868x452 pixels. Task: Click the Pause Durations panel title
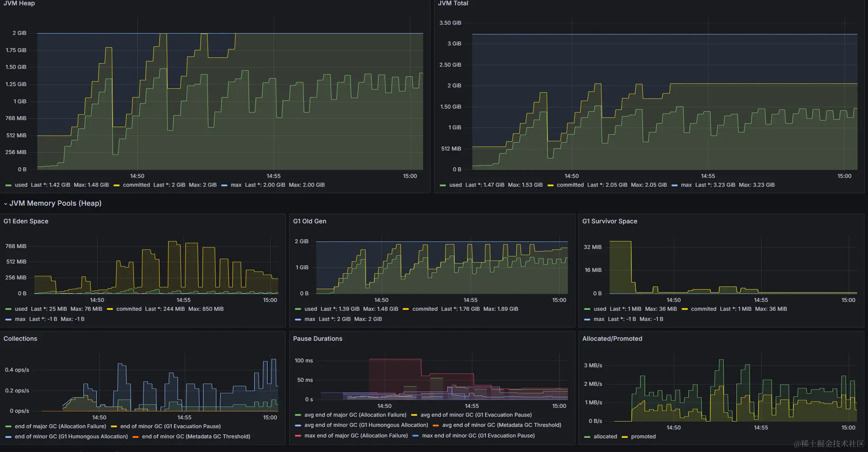tap(317, 339)
